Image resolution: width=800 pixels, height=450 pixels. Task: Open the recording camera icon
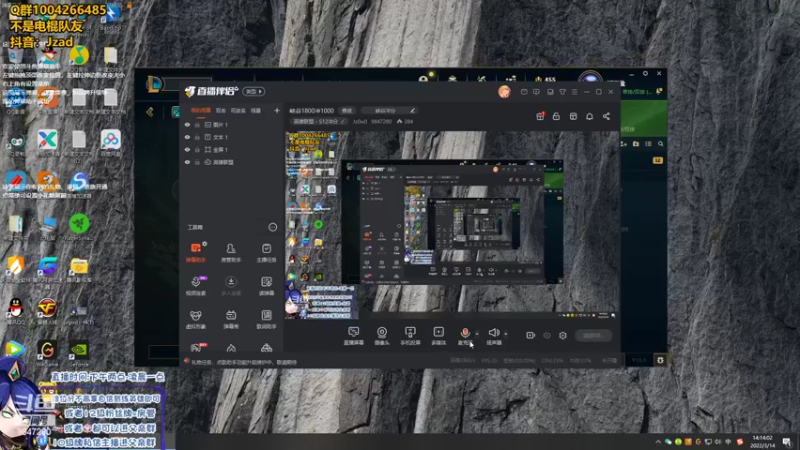tap(531, 335)
